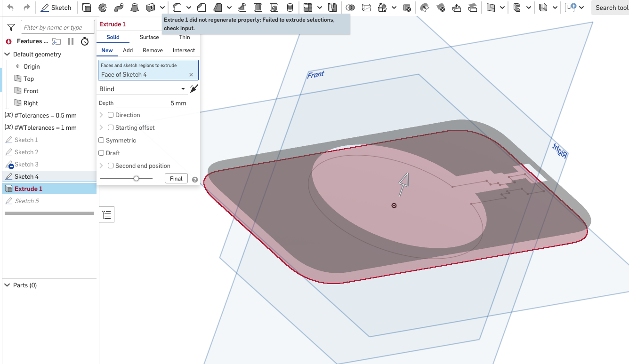Expand the Parts (0) section
The image size is (629, 364).
pos(7,285)
